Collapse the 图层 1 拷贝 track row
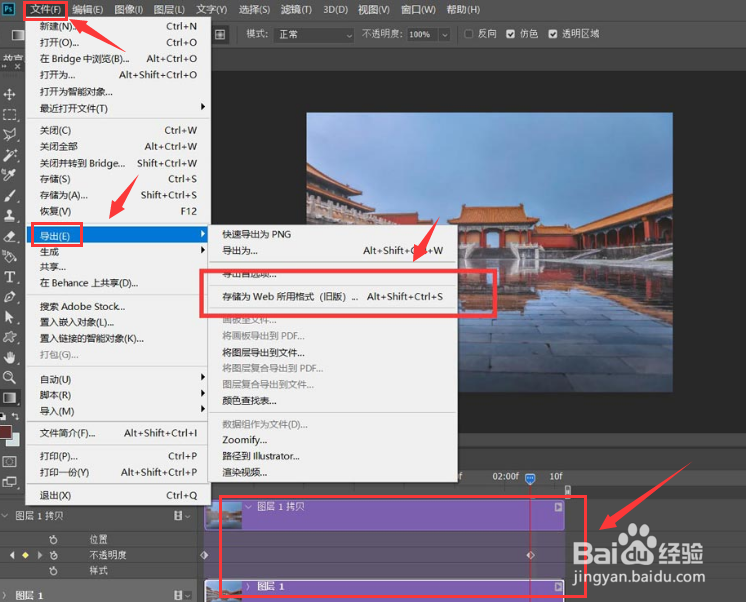The height and width of the screenshot is (602, 746). [6, 516]
